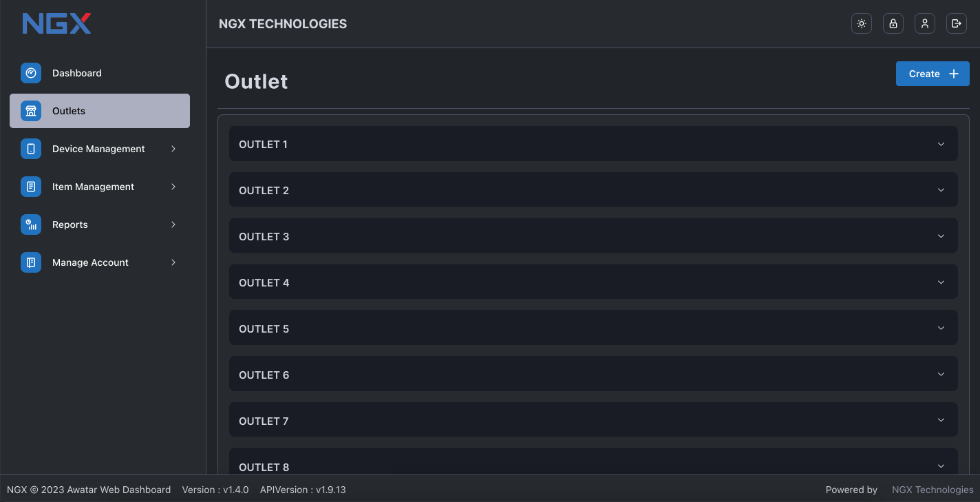Click the Reports chart icon
The image size is (980, 502).
(x=31, y=224)
